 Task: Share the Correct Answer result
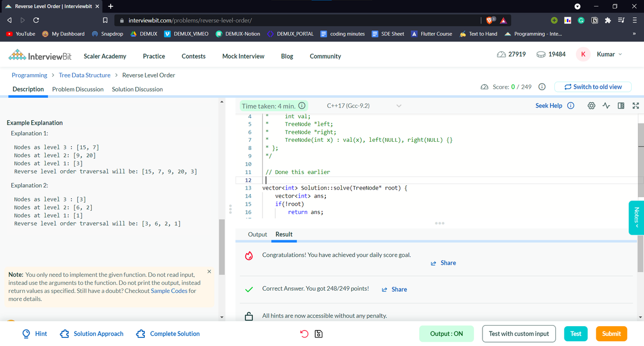[394, 289]
